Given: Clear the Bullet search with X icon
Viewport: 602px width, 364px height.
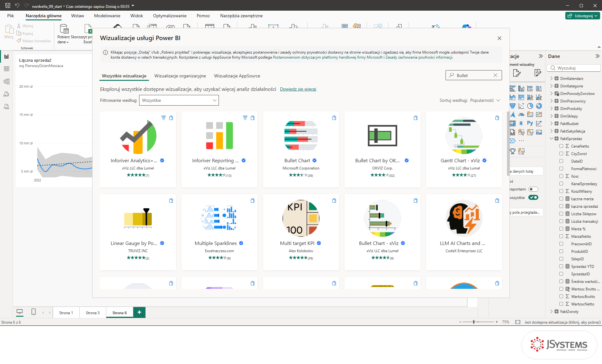Looking at the screenshot, I should click(495, 75).
